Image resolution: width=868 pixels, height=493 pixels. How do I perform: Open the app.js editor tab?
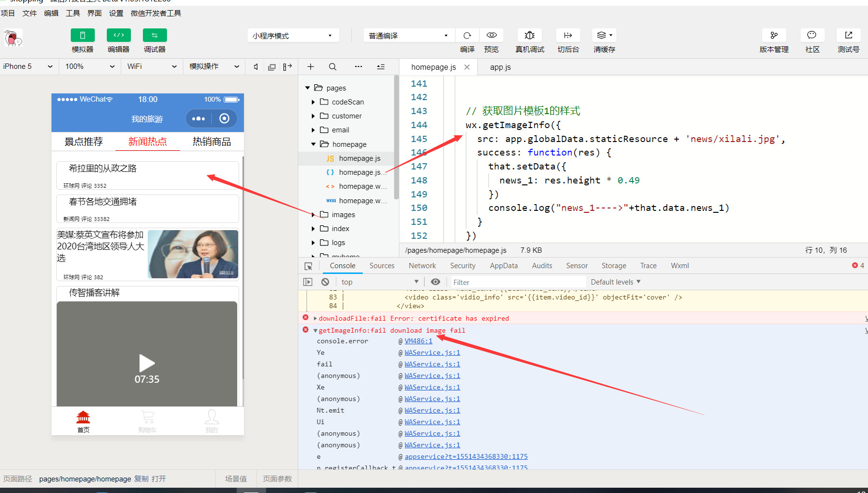(x=500, y=67)
